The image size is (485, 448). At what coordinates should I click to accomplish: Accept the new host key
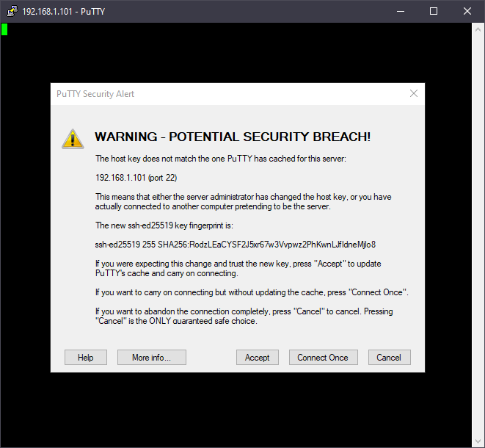point(258,357)
